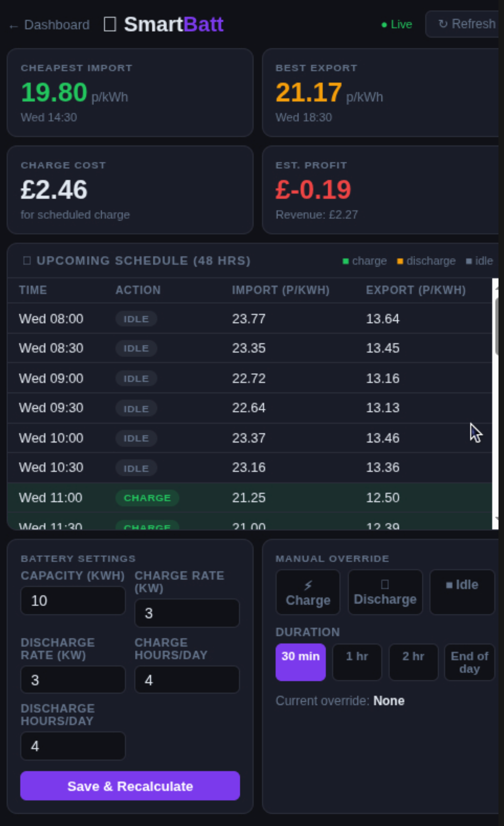Click the best export value 21.17
Screen dimensions: 504x826
click(309, 92)
